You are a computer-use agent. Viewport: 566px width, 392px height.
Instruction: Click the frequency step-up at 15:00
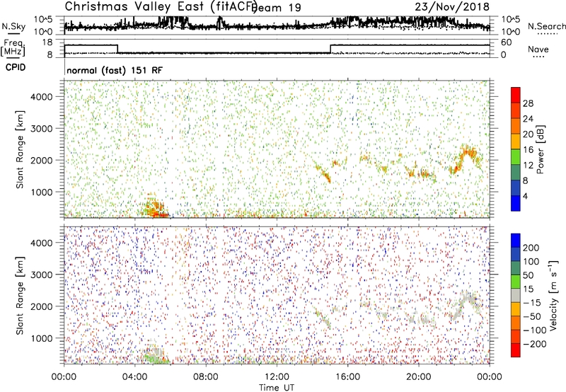(330, 49)
